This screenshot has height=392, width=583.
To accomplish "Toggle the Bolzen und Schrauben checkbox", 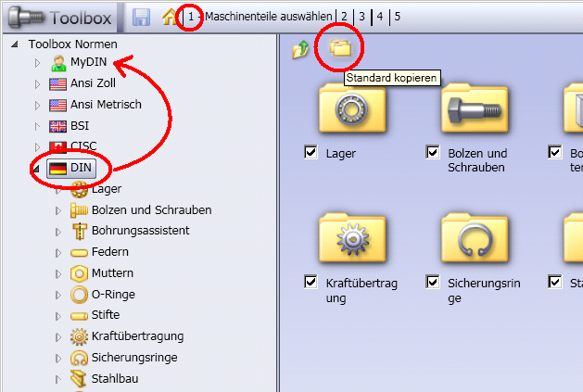I will point(433,152).
